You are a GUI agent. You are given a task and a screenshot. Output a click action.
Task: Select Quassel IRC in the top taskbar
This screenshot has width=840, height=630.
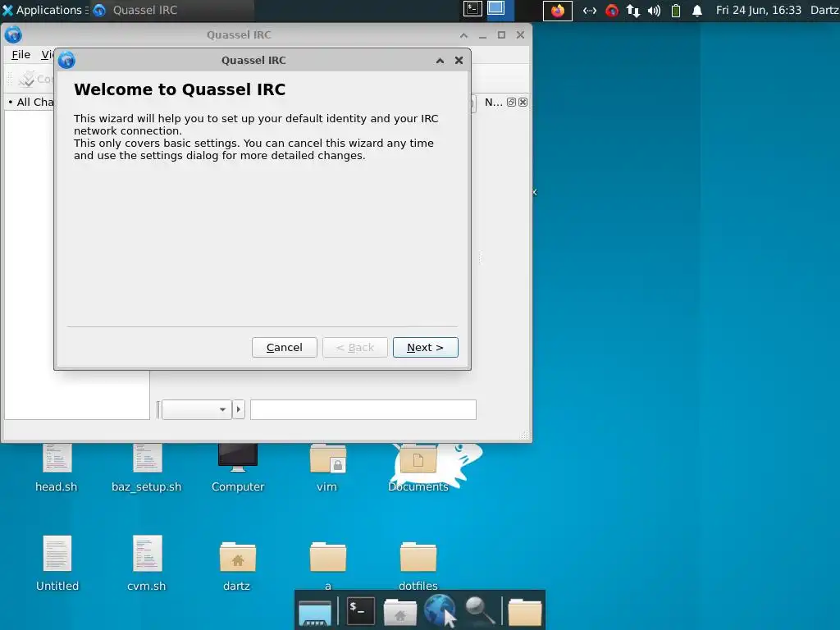(171, 10)
